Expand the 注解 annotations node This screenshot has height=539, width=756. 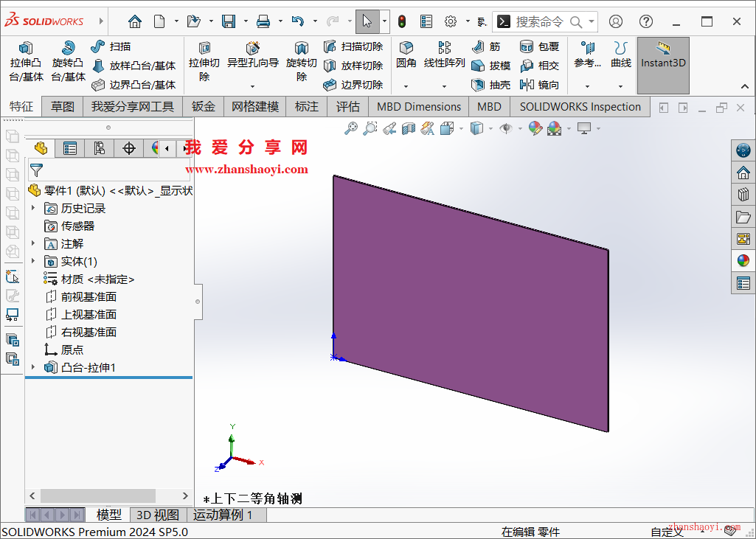tap(33, 243)
